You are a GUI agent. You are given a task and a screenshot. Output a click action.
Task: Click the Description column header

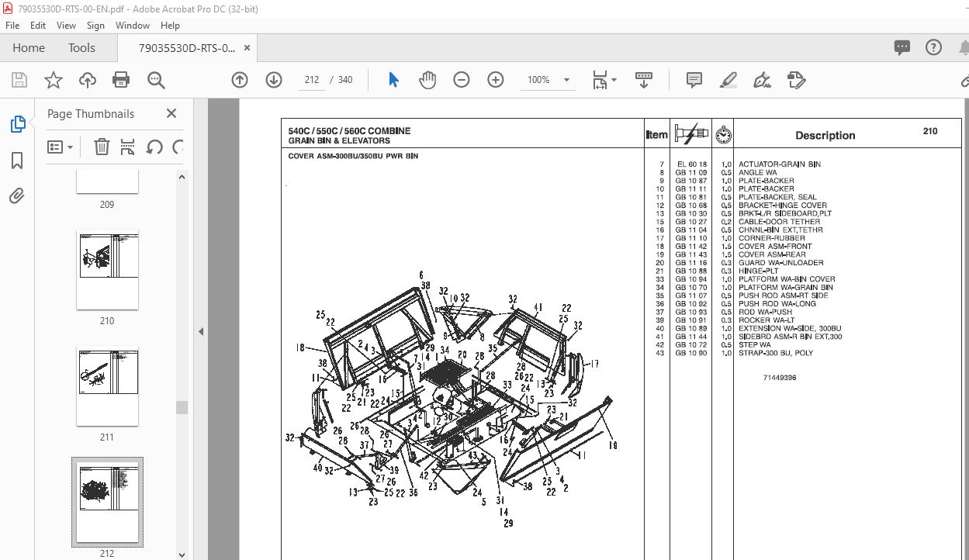point(825,136)
